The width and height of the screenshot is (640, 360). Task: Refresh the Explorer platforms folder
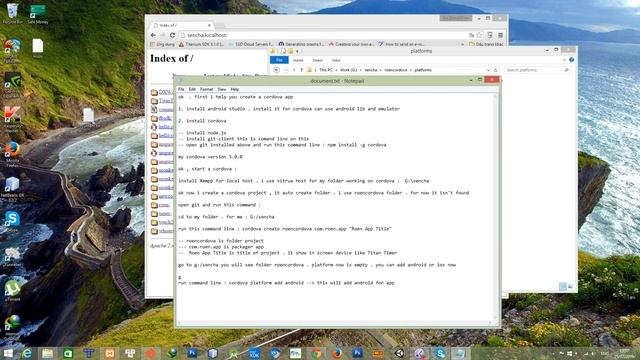(x=496, y=70)
